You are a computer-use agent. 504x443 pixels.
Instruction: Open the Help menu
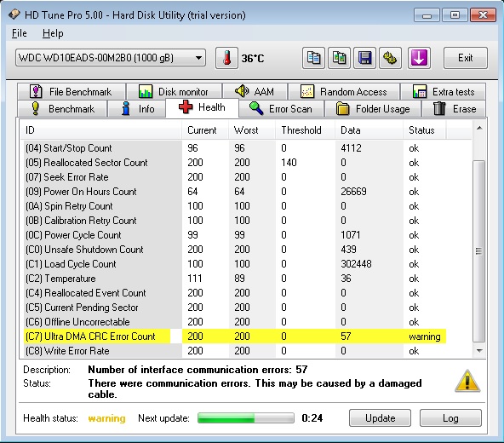point(53,33)
